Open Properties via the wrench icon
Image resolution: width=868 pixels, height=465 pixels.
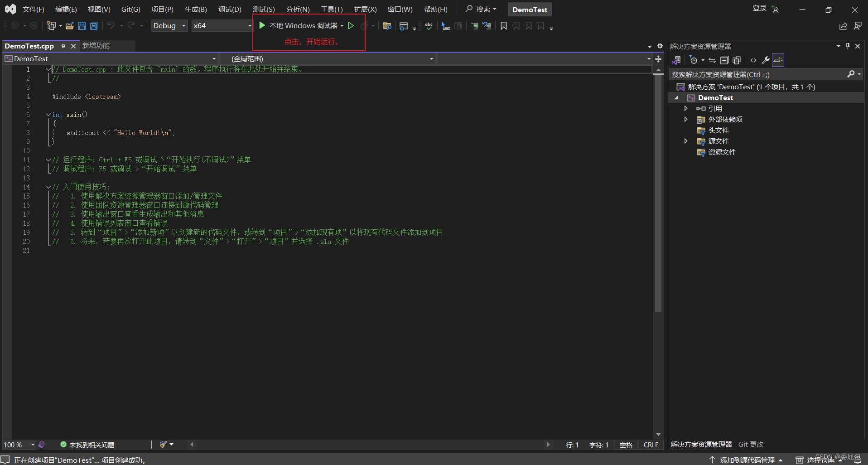pyautogui.click(x=765, y=60)
